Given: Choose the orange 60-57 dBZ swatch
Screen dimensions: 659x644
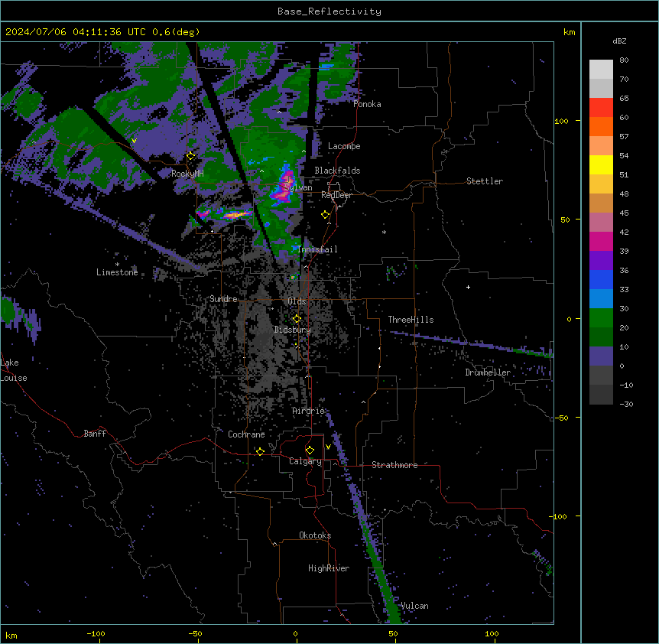Looking at the screenshot, I should click(601, 126).
